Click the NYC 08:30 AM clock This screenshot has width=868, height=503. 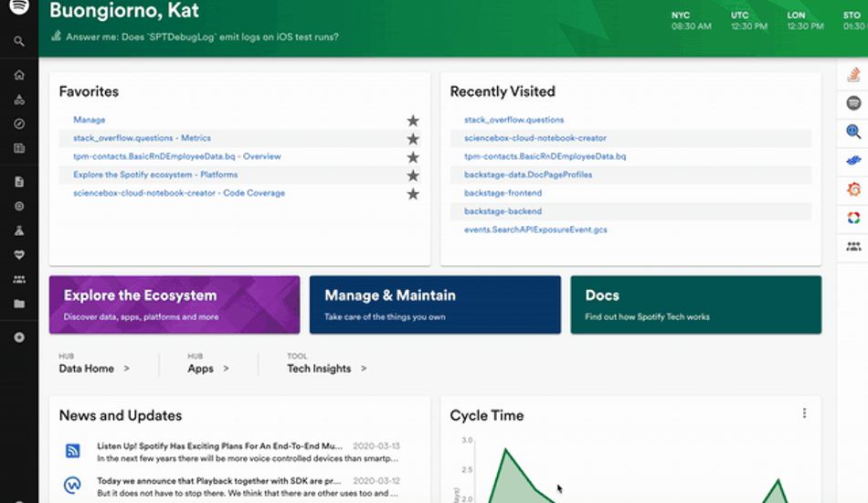pyautogui.click(x=691, y=20)
